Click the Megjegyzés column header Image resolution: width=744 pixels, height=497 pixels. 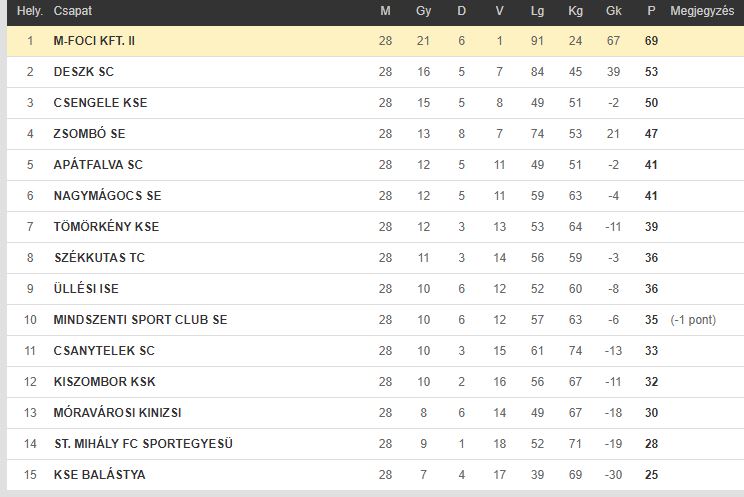702,11
